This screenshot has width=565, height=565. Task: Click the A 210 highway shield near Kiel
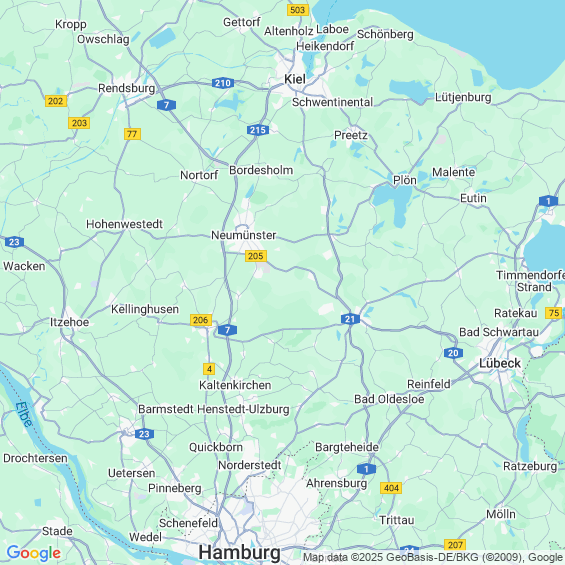223,83
